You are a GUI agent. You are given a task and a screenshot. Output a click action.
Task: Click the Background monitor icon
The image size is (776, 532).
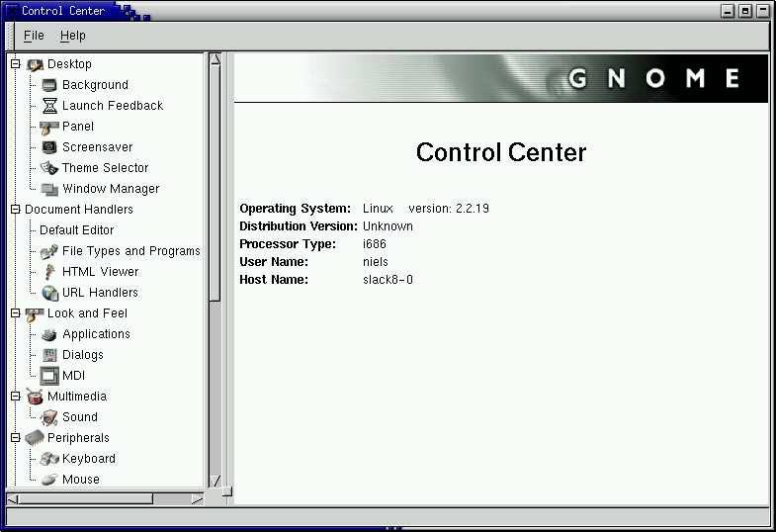49,85
